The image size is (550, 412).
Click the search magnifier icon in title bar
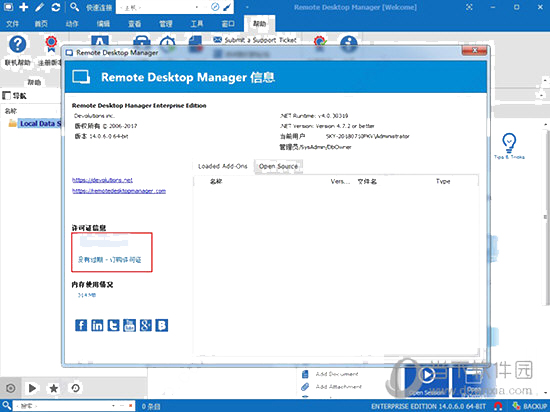74,7
